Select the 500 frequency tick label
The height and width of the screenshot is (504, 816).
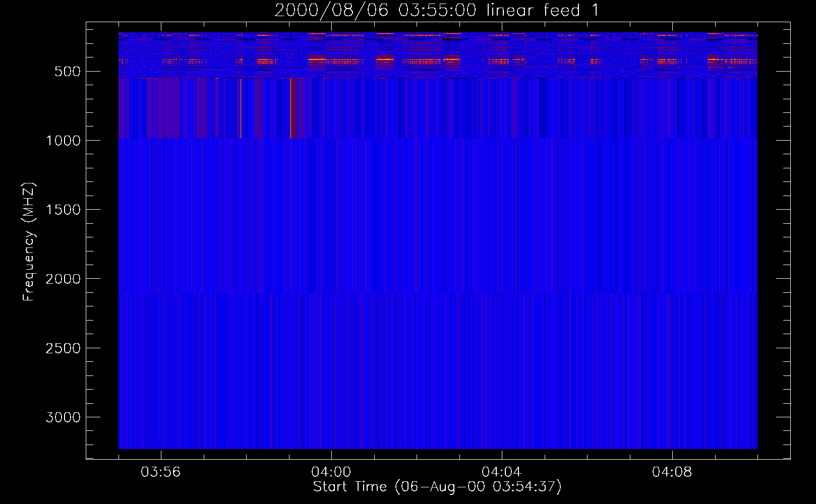[x=68, y=72]
